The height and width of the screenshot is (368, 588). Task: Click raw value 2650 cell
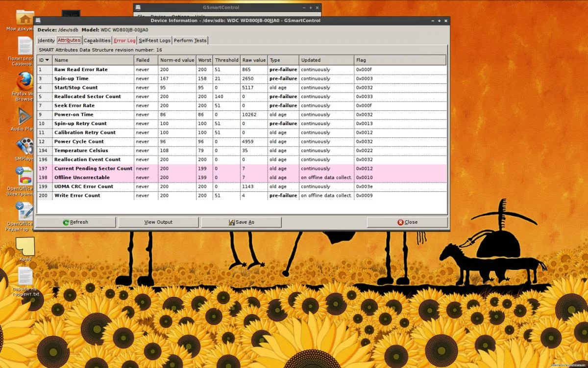tap(254, 79)
